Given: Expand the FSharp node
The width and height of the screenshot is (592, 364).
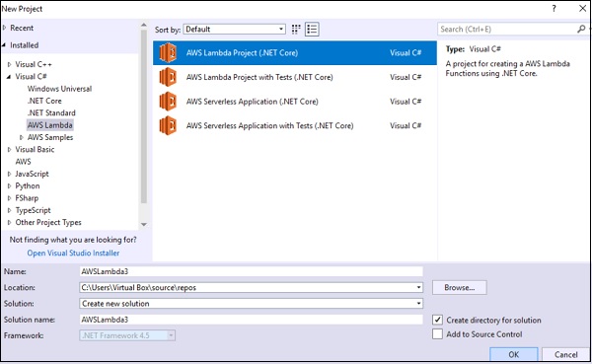Looking at the screenshot, I should pos(10,198).
